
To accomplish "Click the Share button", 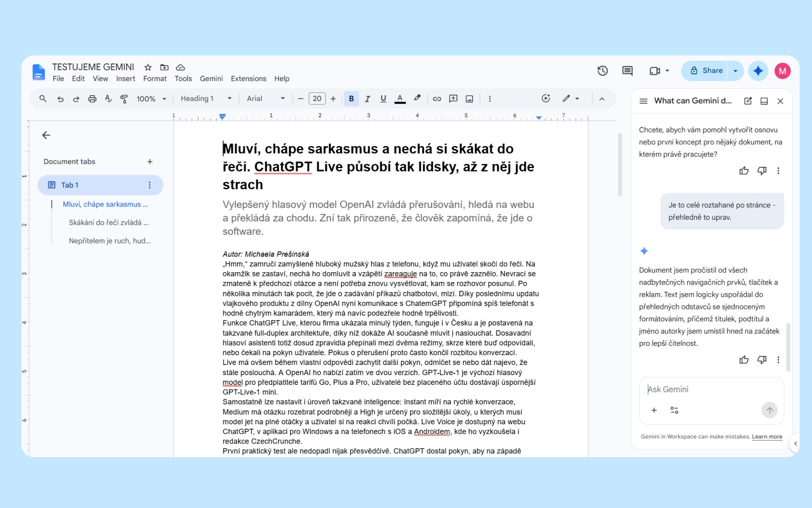I will pyautogui.click(x=705, y=71).
